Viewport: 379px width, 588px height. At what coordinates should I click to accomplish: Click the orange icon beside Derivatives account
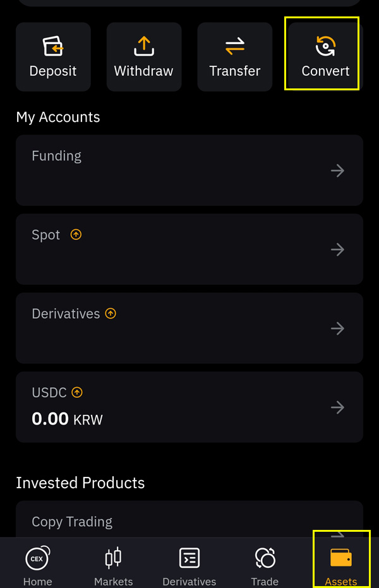tap(111, 313)
